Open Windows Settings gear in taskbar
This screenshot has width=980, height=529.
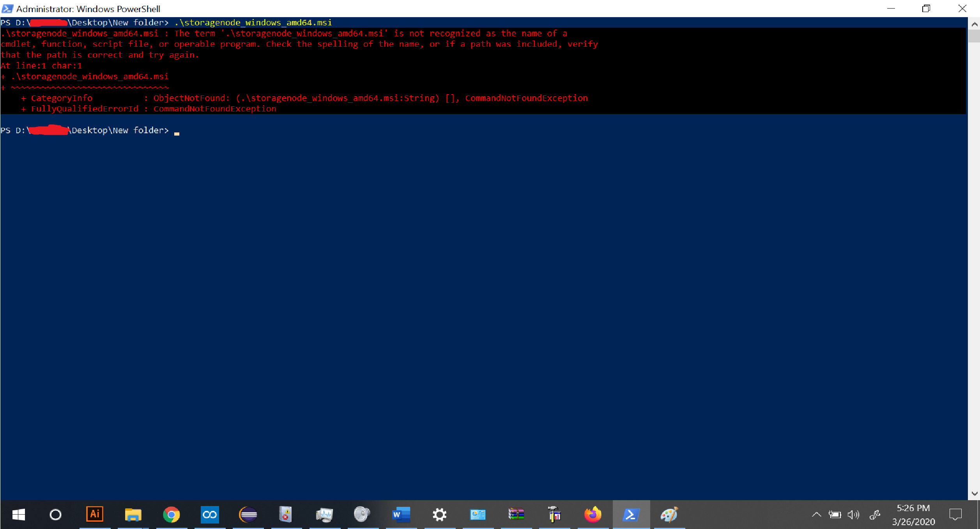pyautogui.click(x=439, y=515)
